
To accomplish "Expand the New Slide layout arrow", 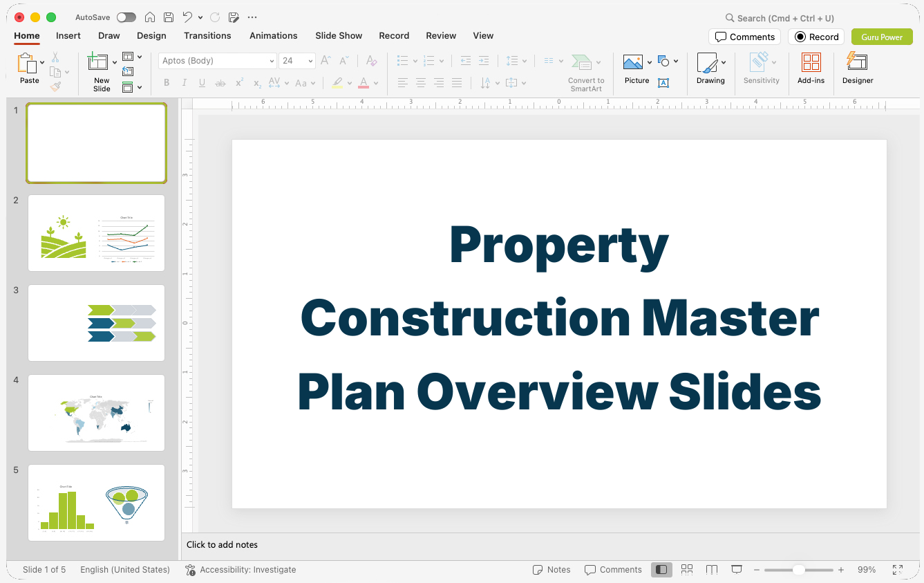I will pos(115,62).
